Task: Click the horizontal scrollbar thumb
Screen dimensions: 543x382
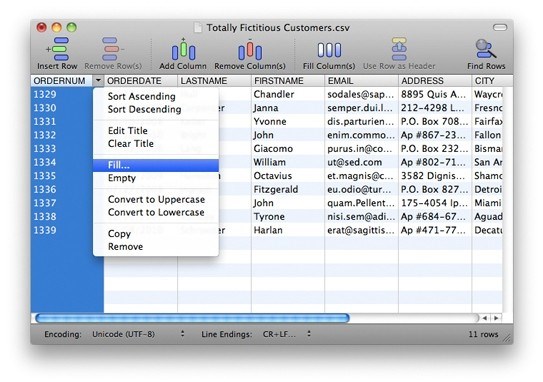Action: 192,318
